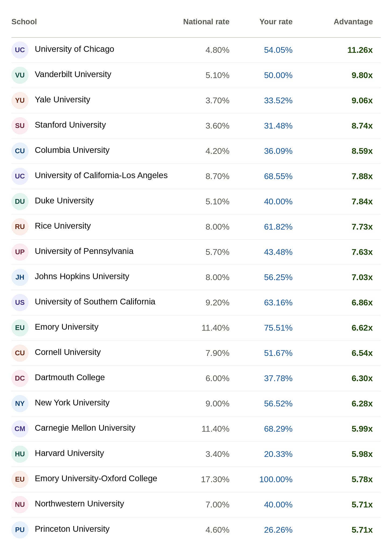
Task: Select the Rice University school name
Action: coord(63,226)
